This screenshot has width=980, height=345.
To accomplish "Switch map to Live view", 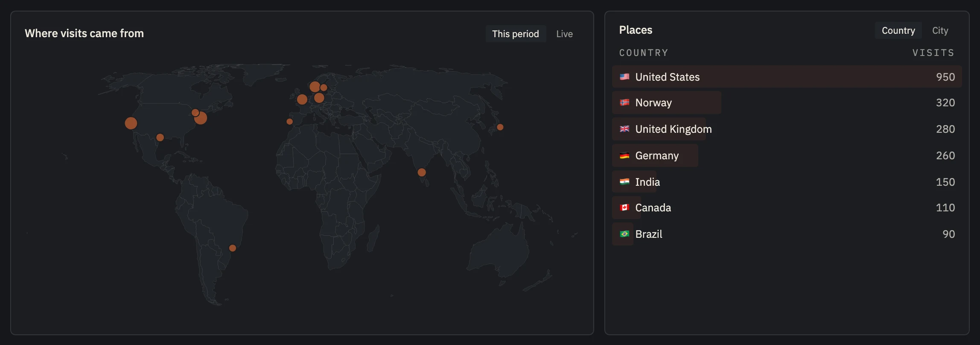I will tap(564, 34).
